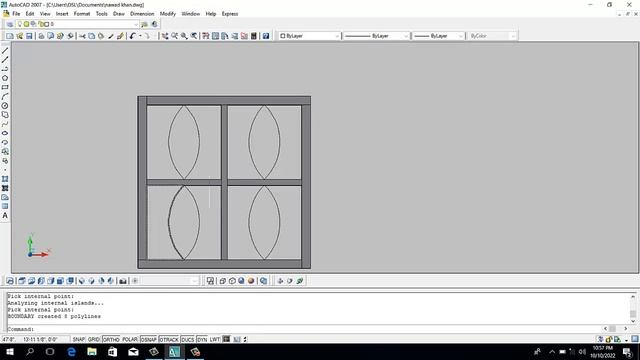640x360 pixels.
Task: Toggle OTRACK in status bar
Action: tap(169, 339)
